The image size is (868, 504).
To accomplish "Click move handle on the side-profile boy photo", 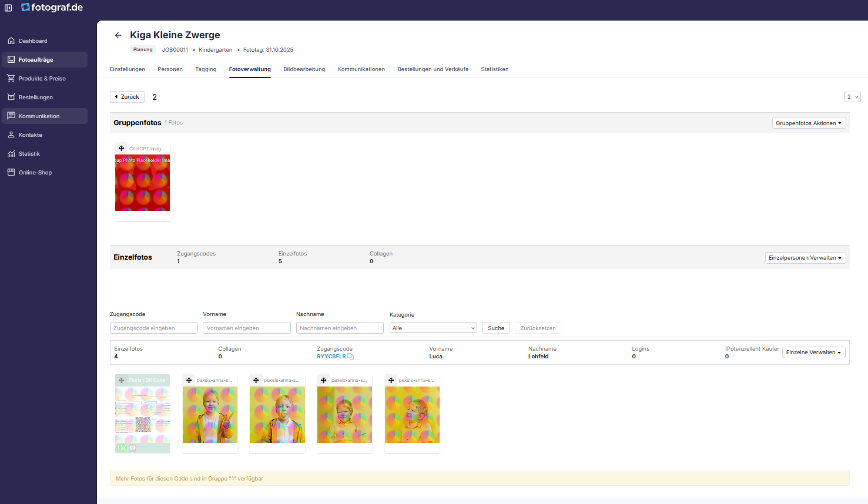I will click(x=391, y=380).
